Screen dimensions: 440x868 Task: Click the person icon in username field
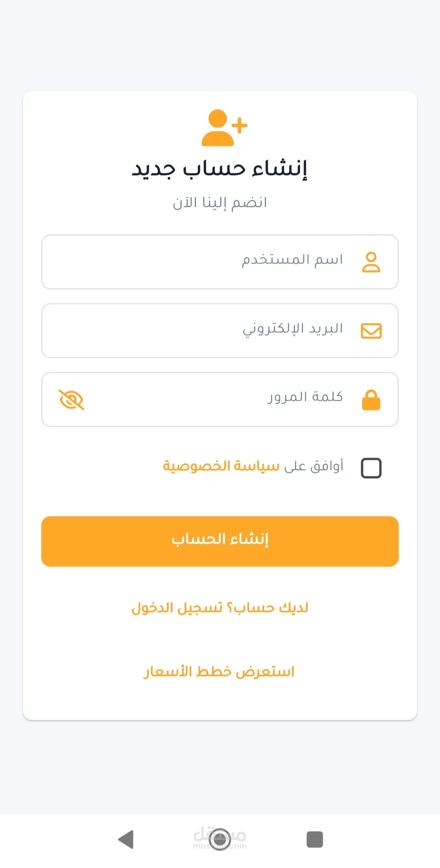[x=371, y=262]
